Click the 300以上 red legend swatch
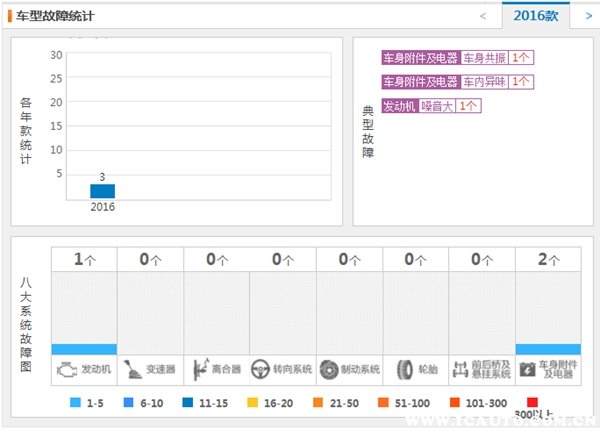Image resolution: width=600 pixels, height=430 pixels. pos(533,402)
